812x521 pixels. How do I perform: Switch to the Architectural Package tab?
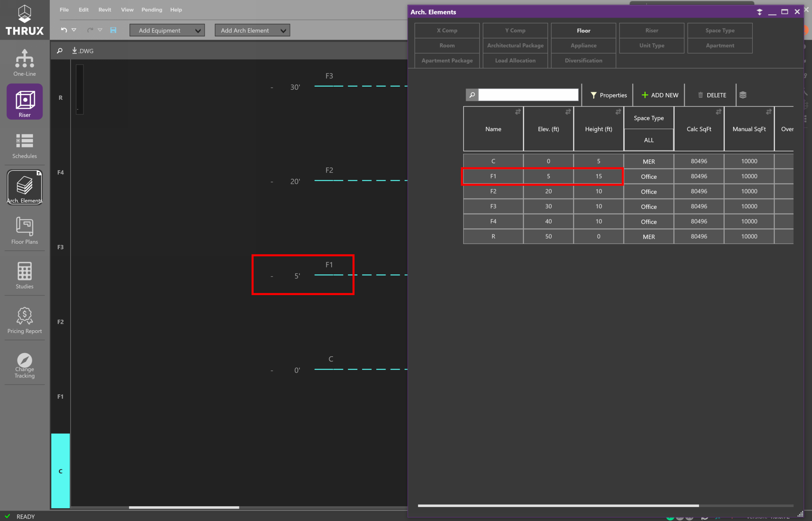pyautogui.click(x=515, y=46)
